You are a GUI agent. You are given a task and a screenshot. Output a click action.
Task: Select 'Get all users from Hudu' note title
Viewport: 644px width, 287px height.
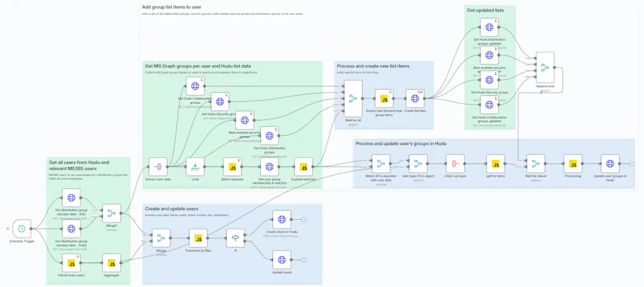coord(79,165)
